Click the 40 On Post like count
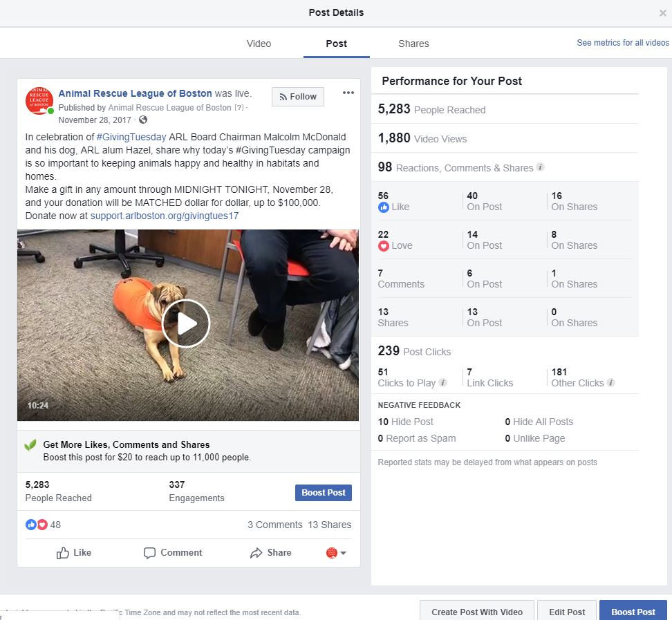Viewport: 672px width, 620px height. point(484,201)
